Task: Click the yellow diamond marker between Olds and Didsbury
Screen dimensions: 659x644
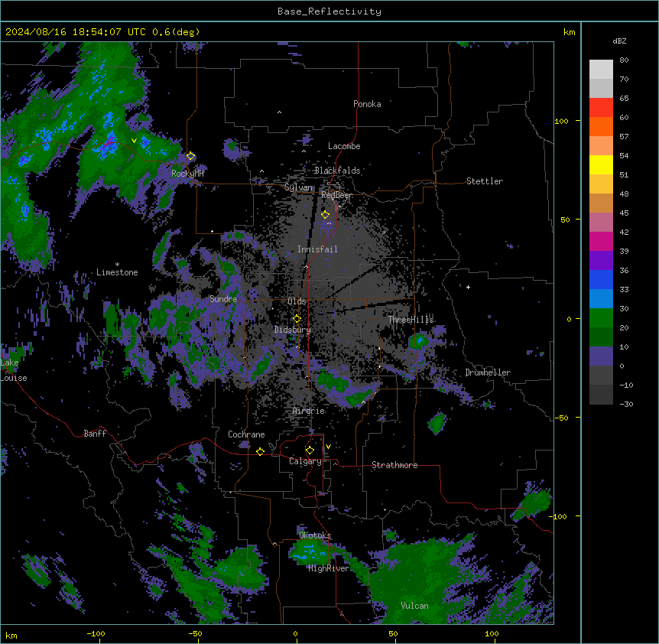Action: coord(297,319)
